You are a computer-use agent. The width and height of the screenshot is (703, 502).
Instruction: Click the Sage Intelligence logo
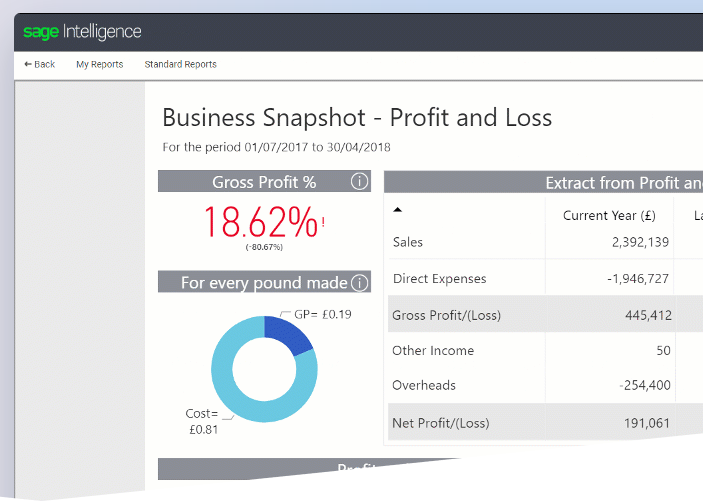tap(83, 32)
